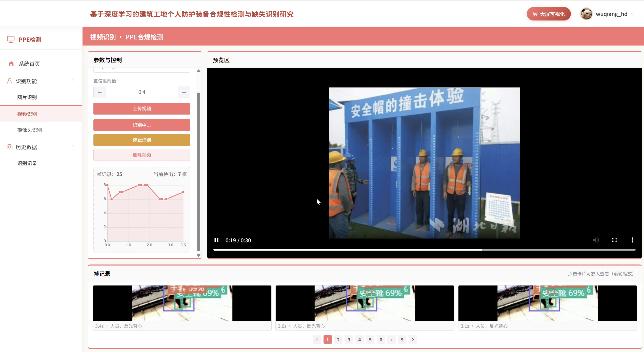644x352 pixels.
Task: Open the video player three-dot menu
Action: click(x=633, y=240)
